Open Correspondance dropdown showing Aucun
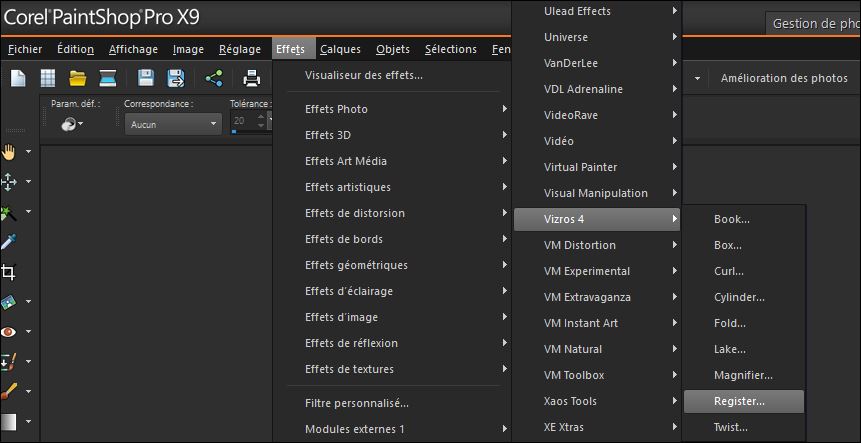The image size is (861, 443). pos(173,124)
